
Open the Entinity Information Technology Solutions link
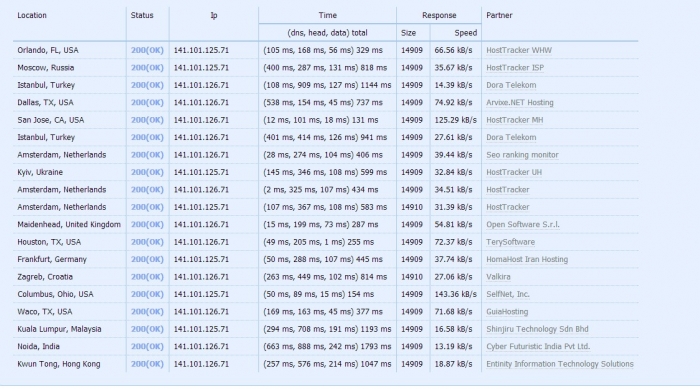click(560, 364)
